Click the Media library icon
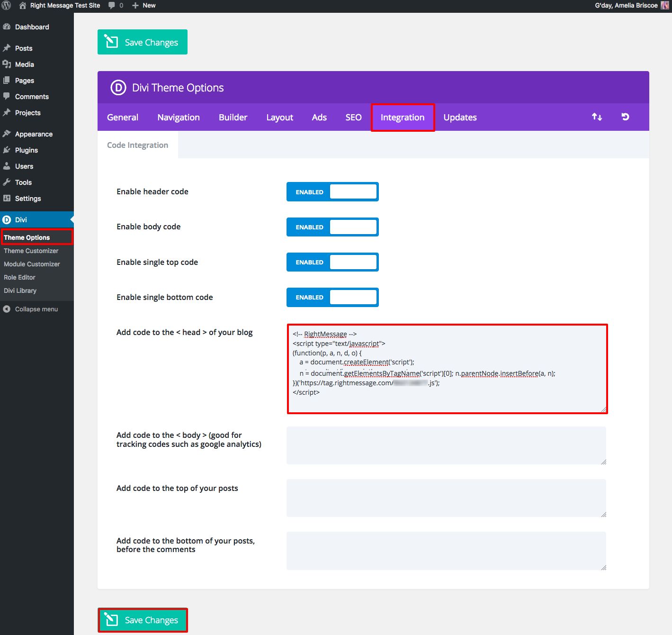This screenshot has width=672, height=635. point(7,64)
